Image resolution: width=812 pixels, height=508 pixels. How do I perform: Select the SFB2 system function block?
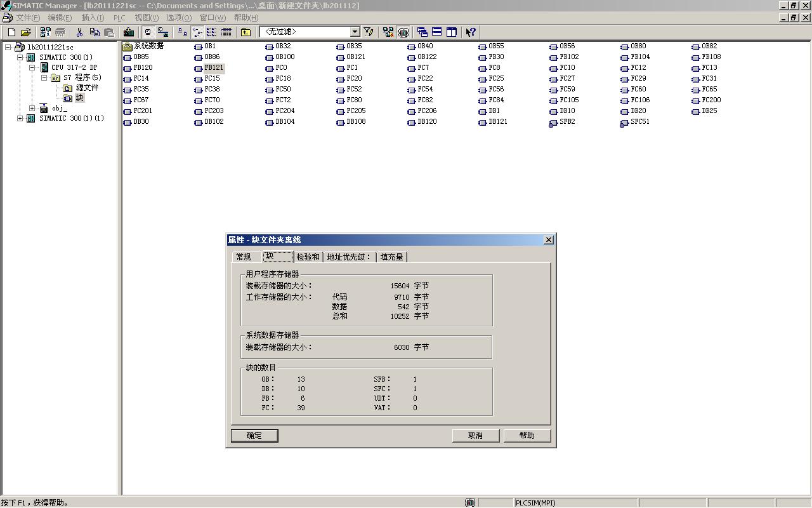coord(562,121)
